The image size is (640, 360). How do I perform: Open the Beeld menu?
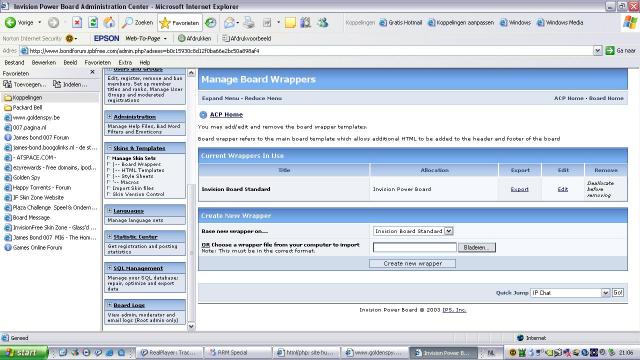70,62
